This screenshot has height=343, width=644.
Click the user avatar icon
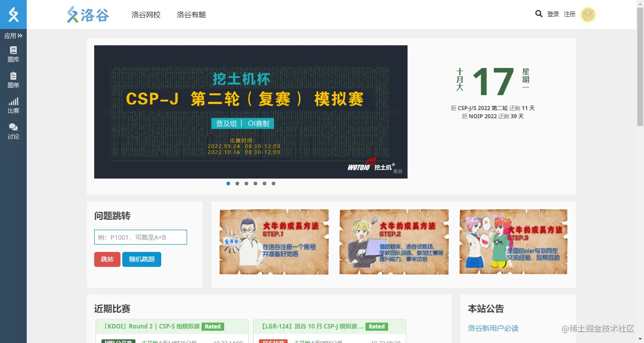pyautogui.click(x=588, y=14)
